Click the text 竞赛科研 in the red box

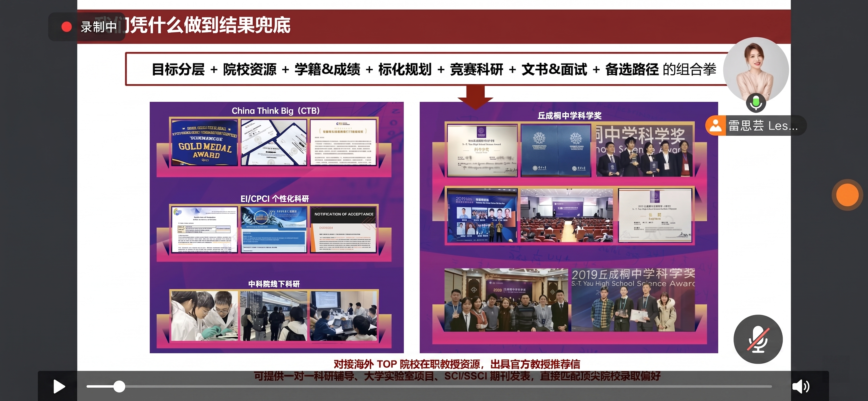coord(476,69)
